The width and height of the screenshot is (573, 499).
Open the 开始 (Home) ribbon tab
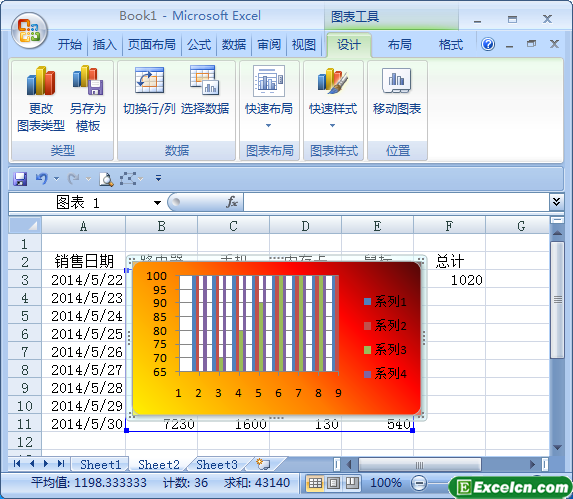pos(70,45)
